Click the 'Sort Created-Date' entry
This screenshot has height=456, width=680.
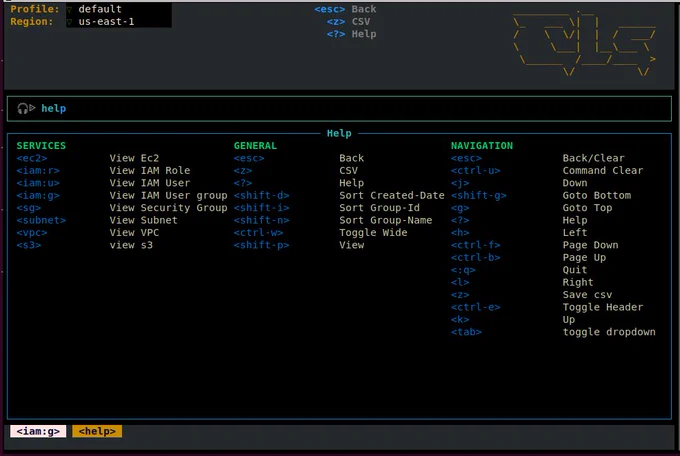(392, 195)
